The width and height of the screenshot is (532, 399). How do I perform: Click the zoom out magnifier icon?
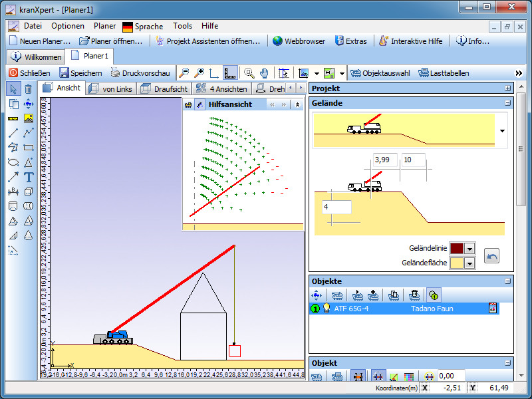184,73
